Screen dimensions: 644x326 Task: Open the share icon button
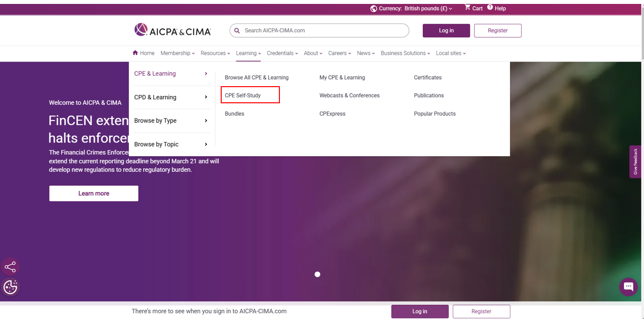pyautogui.click(x=10, y=267)
